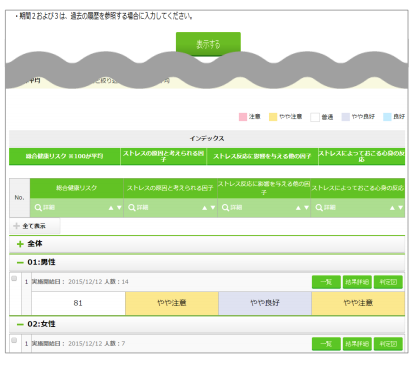Click the 総合健康リスク table column header
The image size is (420, 365).
click(x=77, y=188)
